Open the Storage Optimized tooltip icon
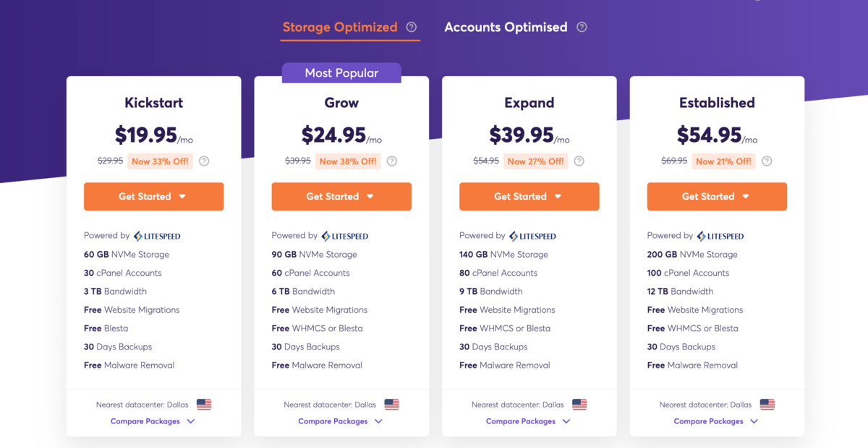The width and height of the screenshot is (868, 448). coord(411,27)
